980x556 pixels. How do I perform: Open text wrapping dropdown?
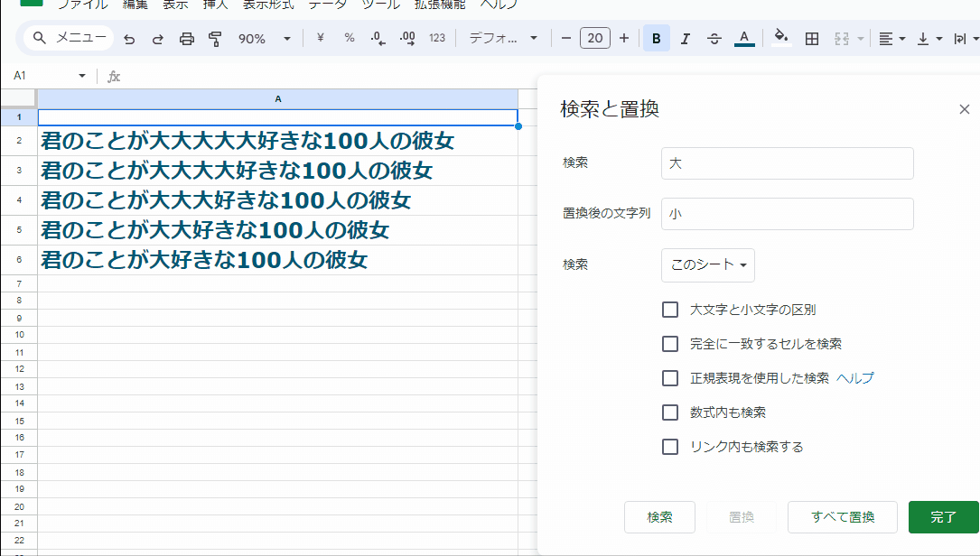966,39
